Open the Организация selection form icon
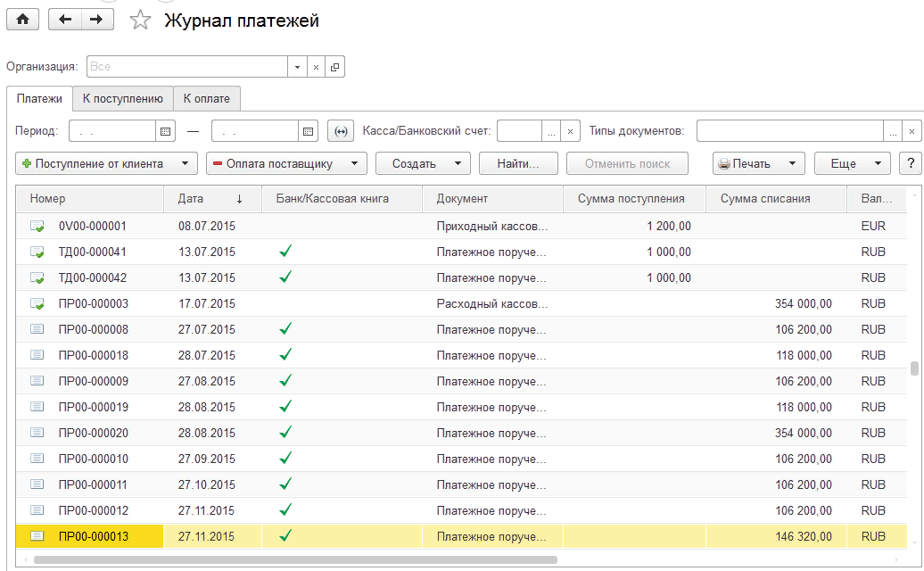The image size is (924, 571). (x=334, y=67)
